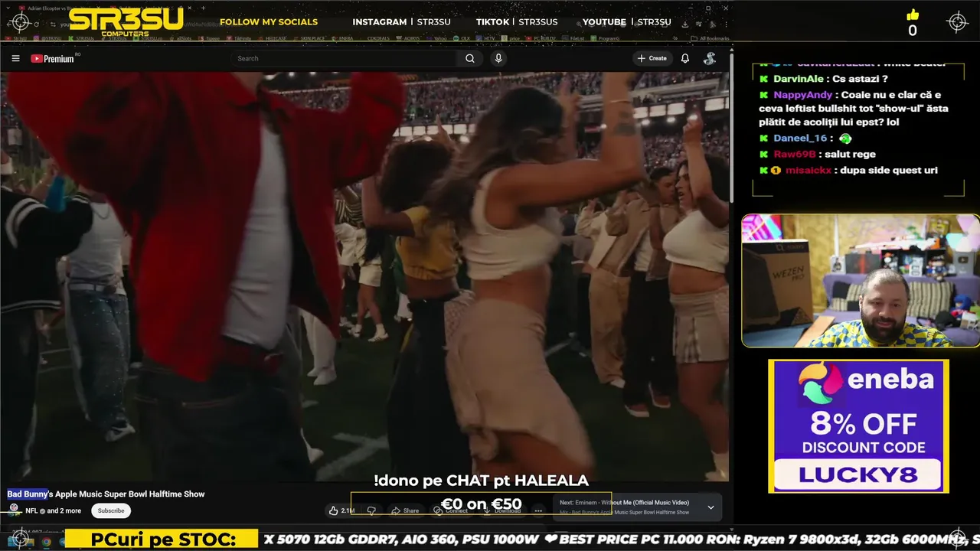The image size is (980, 551).
Task: Open the 'NFL and 2 more' channel link
Action: coord(53,510)
